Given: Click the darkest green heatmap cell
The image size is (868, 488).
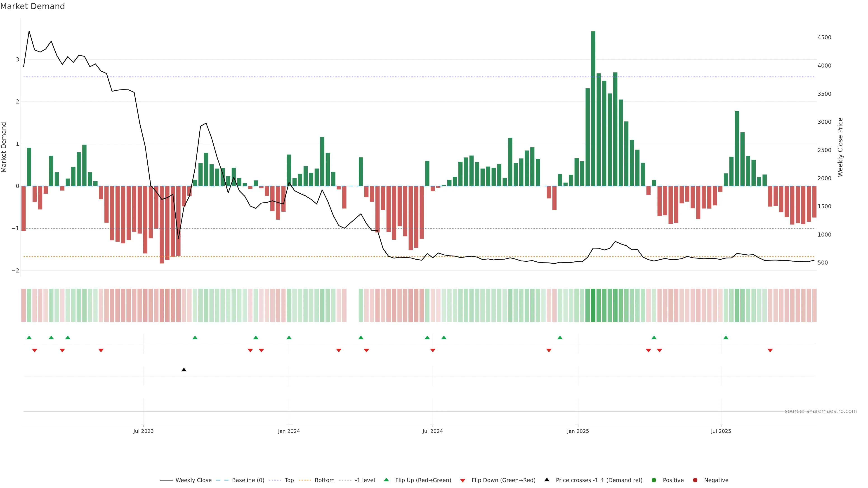Looking at the screenshot, I should (593, 305).
